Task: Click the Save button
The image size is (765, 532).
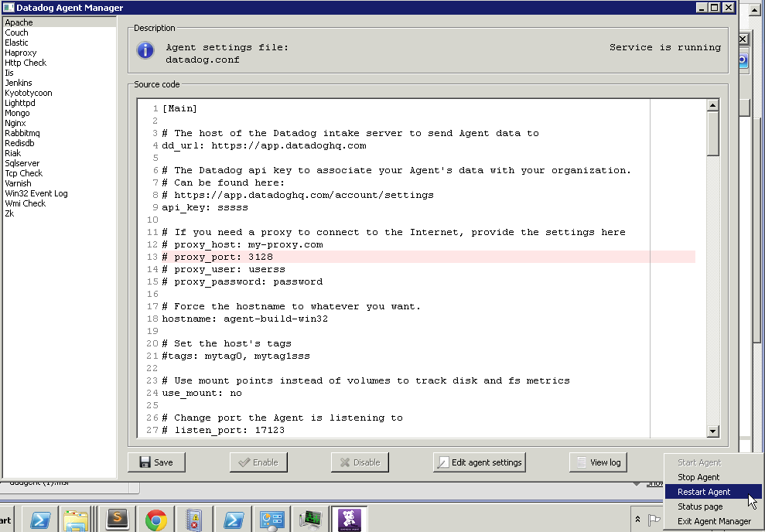Action: [156, 462]
